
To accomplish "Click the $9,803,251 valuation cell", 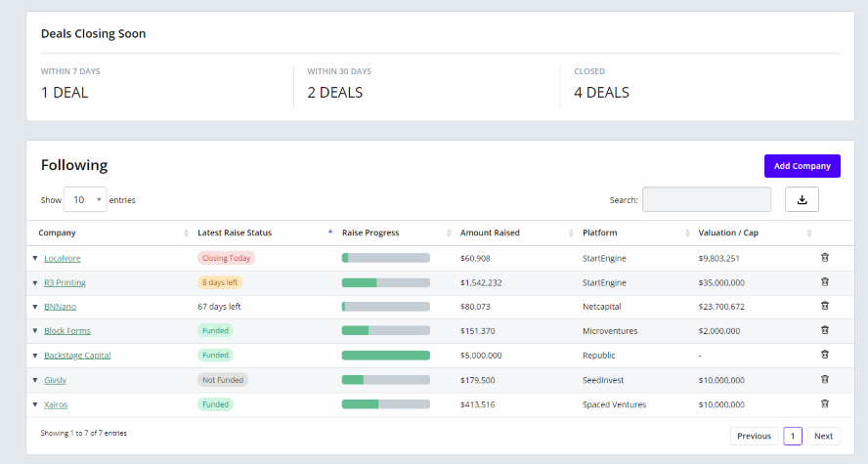I will click(718, 258).
